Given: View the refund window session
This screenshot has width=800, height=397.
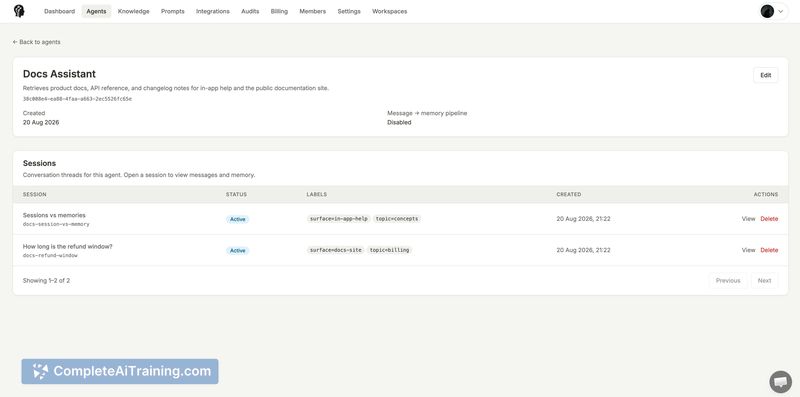Looking at the screenshot, I should tap(748, 250).
